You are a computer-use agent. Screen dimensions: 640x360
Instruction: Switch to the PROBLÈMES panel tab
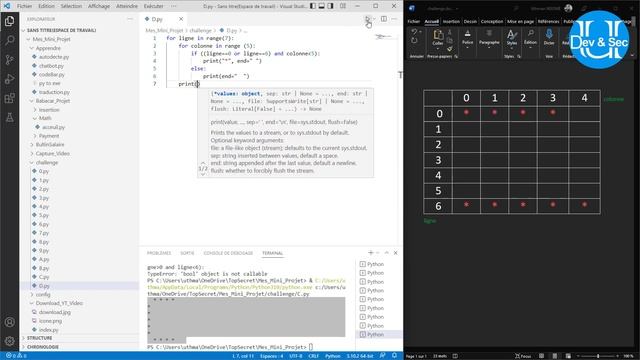[x=159, y=253]
